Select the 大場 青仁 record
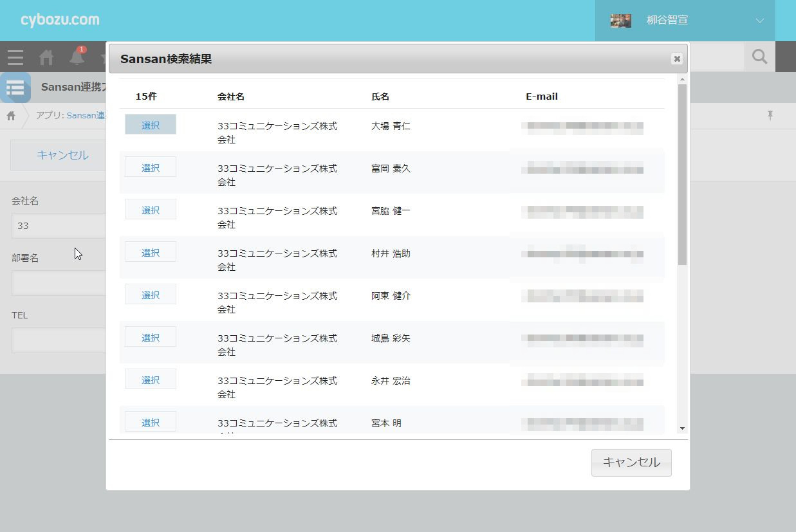Image resolution: width=796 pixels, height=532 pixels. coord(151,125)
